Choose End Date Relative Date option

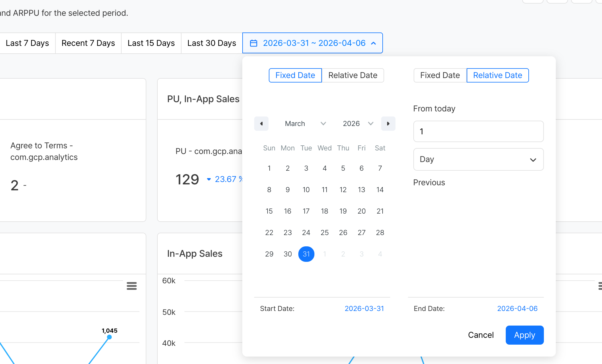[x=497, y=75]
